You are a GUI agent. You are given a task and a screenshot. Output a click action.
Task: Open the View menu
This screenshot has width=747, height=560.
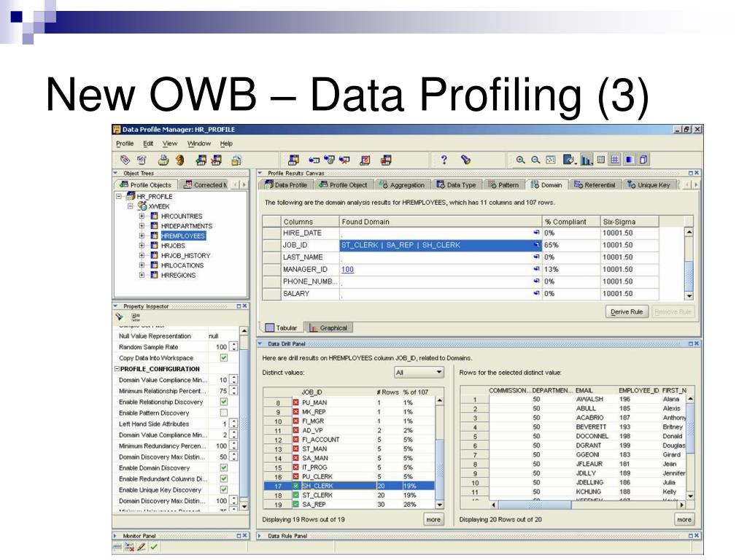point(169,144)
